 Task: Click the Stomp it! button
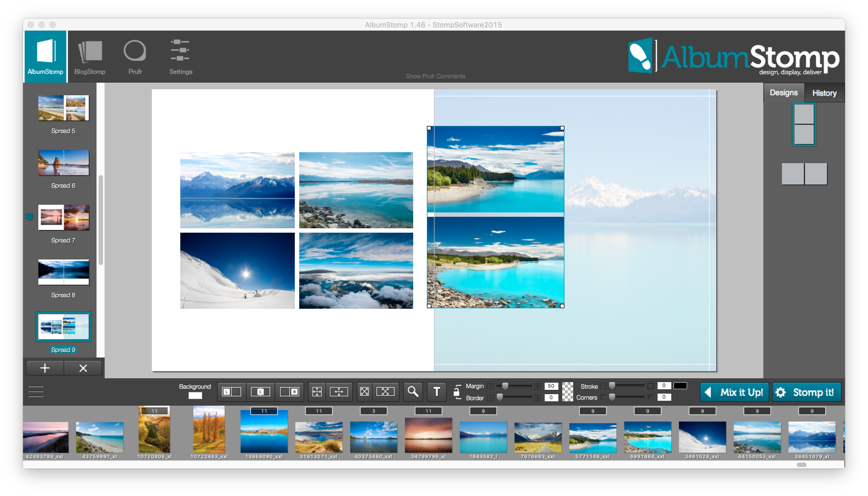[x=807, y=392]
